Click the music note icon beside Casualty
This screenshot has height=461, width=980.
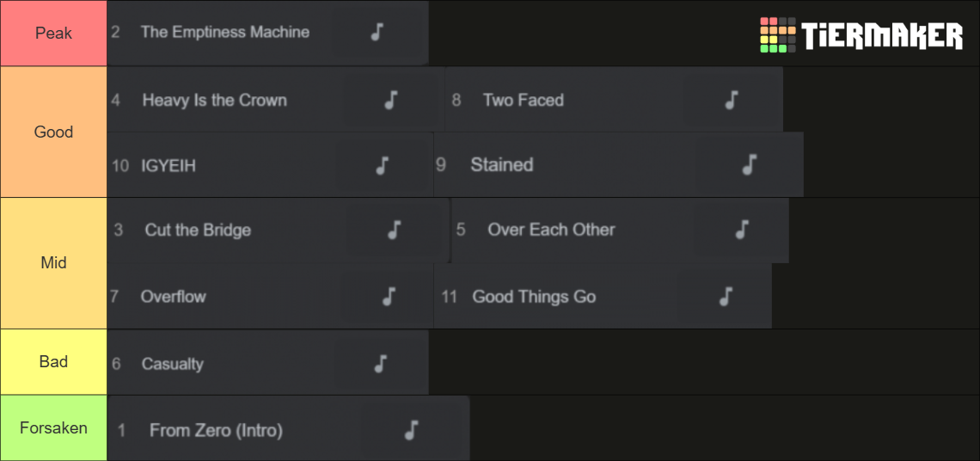pyautogui.click(x=381, y=364)
